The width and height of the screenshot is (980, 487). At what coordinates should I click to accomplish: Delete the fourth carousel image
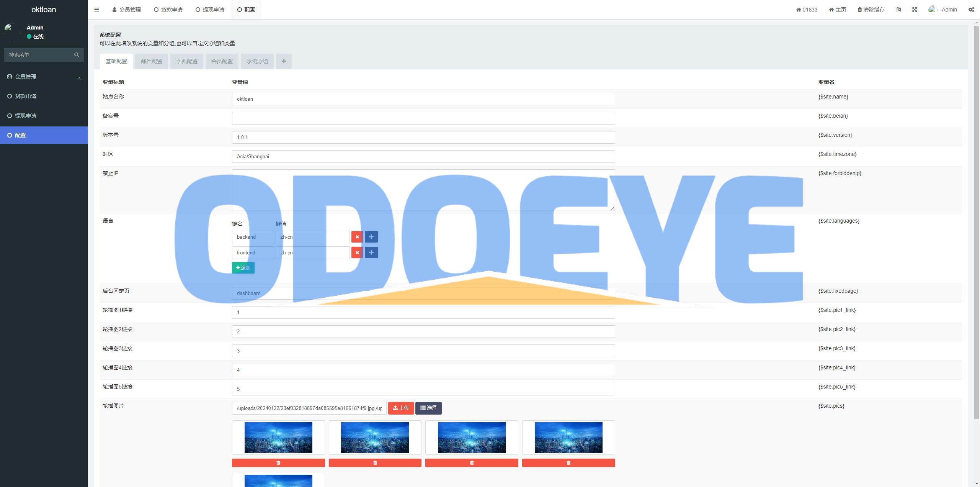[568, 463]
